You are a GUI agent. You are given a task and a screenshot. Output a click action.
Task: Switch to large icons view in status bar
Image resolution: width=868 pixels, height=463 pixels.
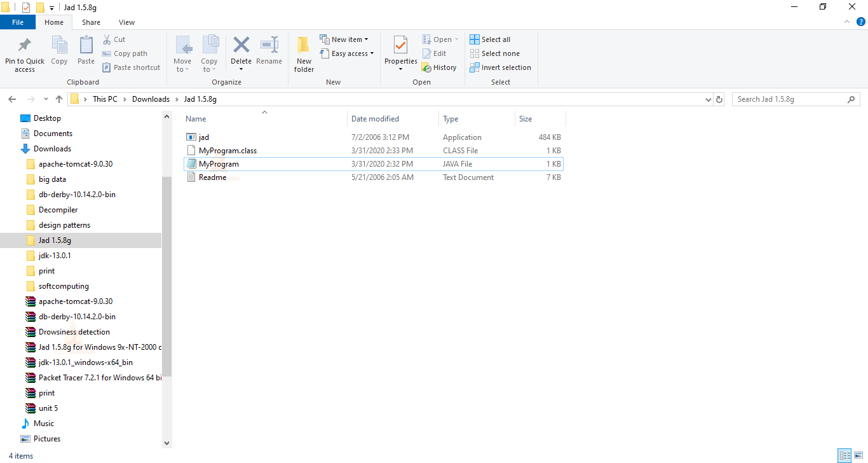click(x=858, y=455)
